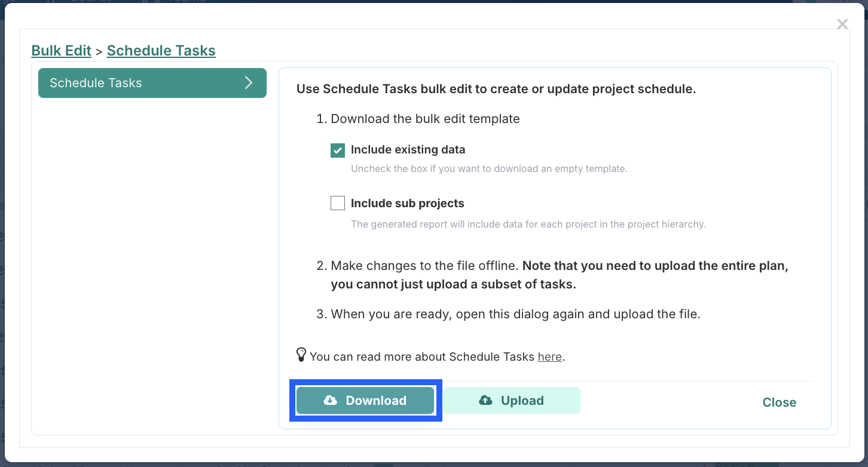Click the 'generated report will include' description
This screenshot has height=467, width=868.
[528, 225]
